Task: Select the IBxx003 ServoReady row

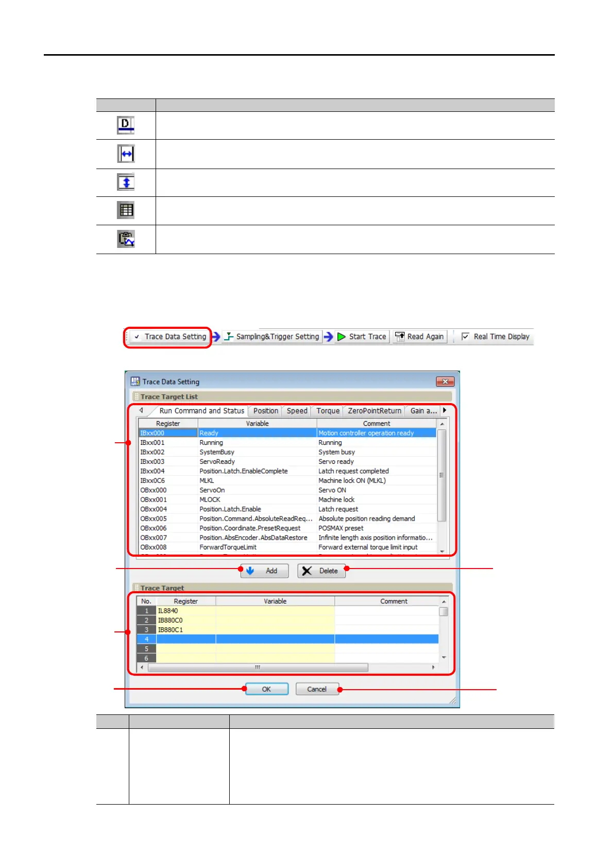Action: click(x=287, y=462)
